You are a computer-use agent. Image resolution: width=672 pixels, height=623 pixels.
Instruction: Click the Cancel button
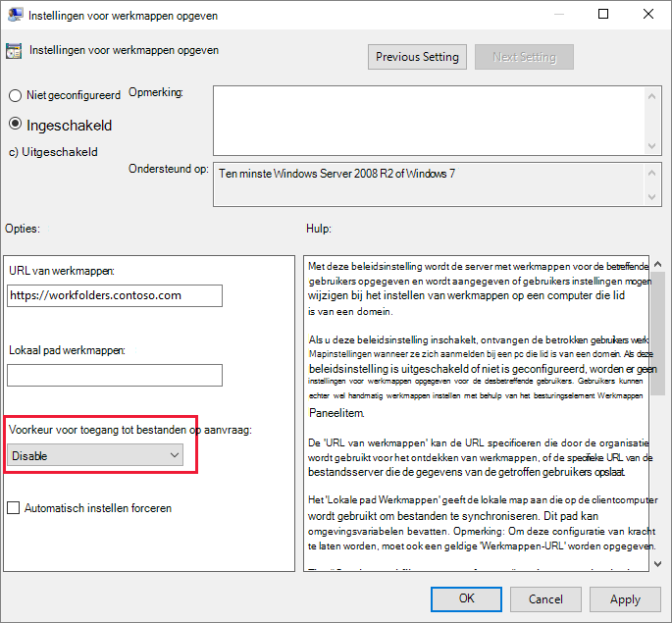coord(545,598)
